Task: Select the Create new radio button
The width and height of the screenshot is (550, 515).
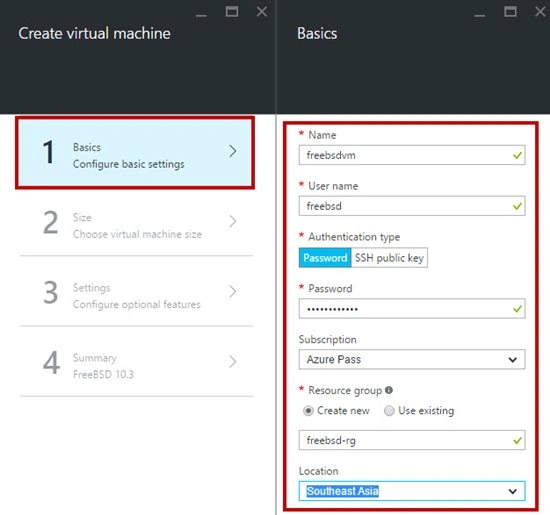Action: 308,410
